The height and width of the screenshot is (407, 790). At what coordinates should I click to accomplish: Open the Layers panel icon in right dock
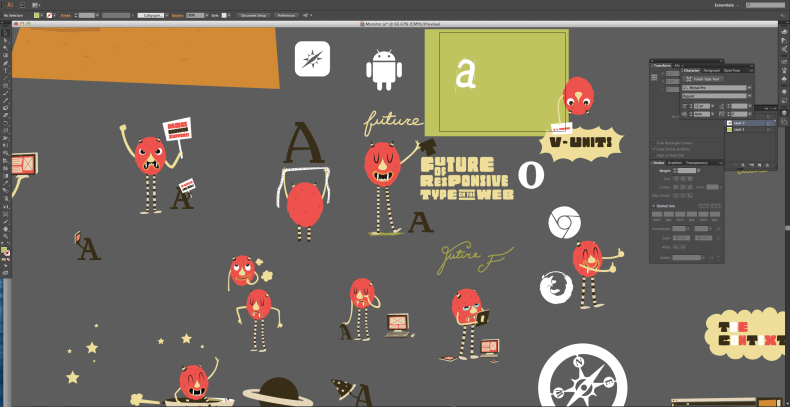pos(784,112)
